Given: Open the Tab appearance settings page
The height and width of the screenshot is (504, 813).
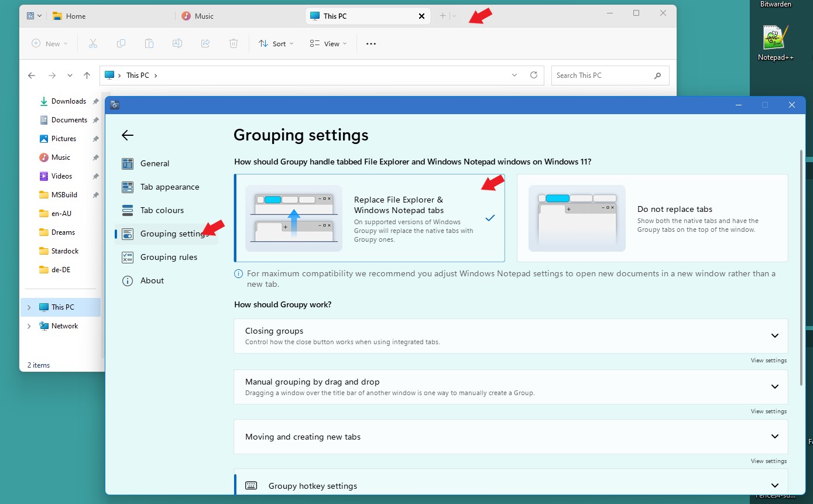Looking at the screenshot, I should 169,187.
